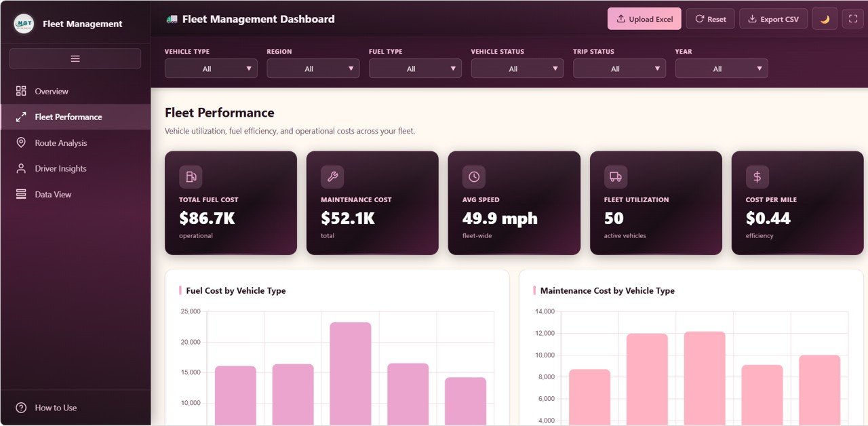
Task: Click the dollar icon on Cost Per Mile card
Action: pos(757,176)
